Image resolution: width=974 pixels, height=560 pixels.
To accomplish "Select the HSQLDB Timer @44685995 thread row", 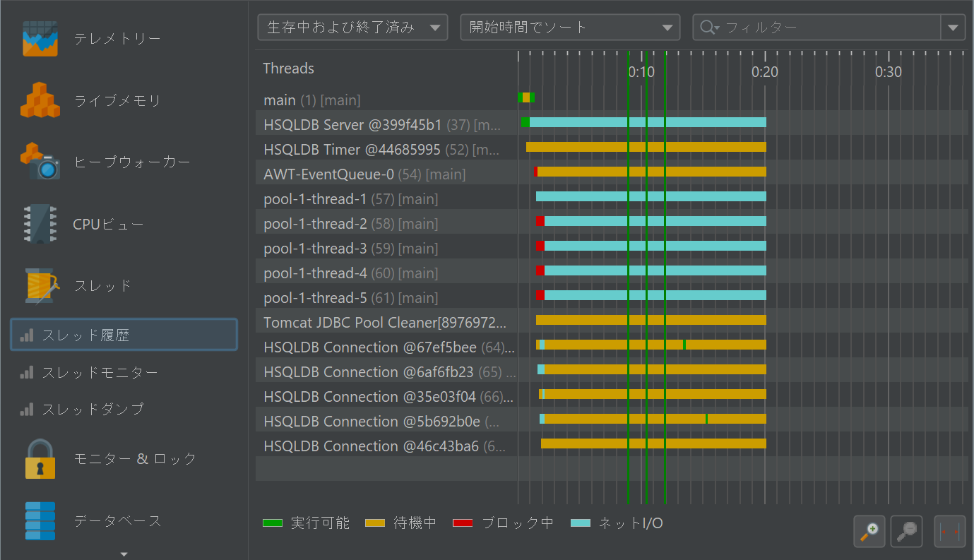I will (x=612, y=148).
